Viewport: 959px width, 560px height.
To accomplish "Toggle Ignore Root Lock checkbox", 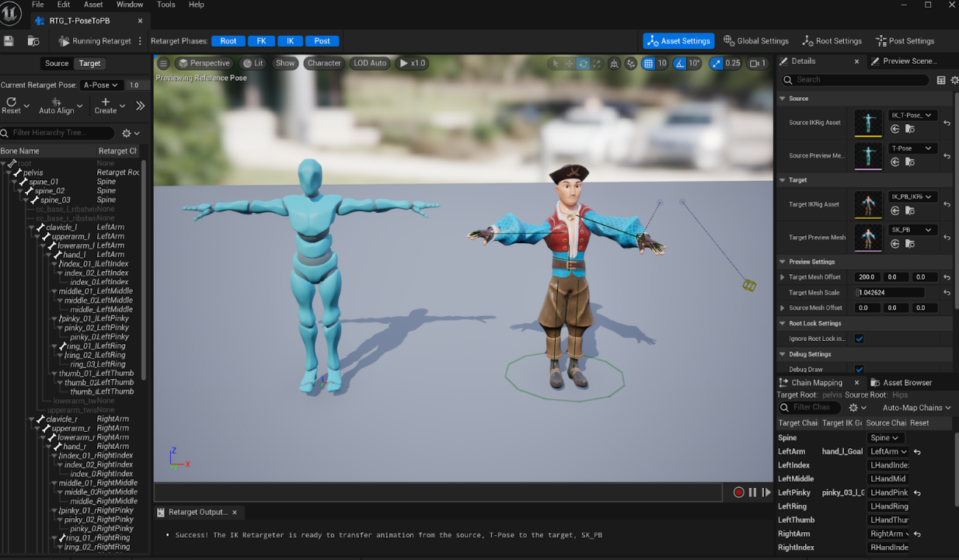I will [860, 339].
